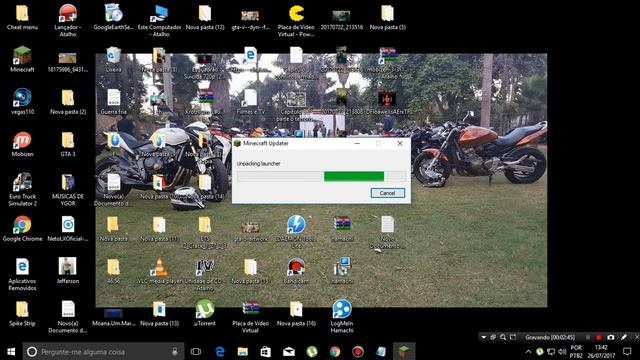The image size is (640, 360).
Task: Open the DAEMON Tools Lite wallpaper icon
Action: pyautogui.click(x=296, y=231)
